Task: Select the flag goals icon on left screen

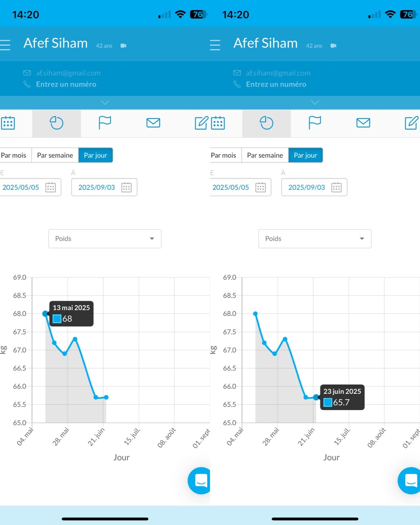Action: (105, 123)
